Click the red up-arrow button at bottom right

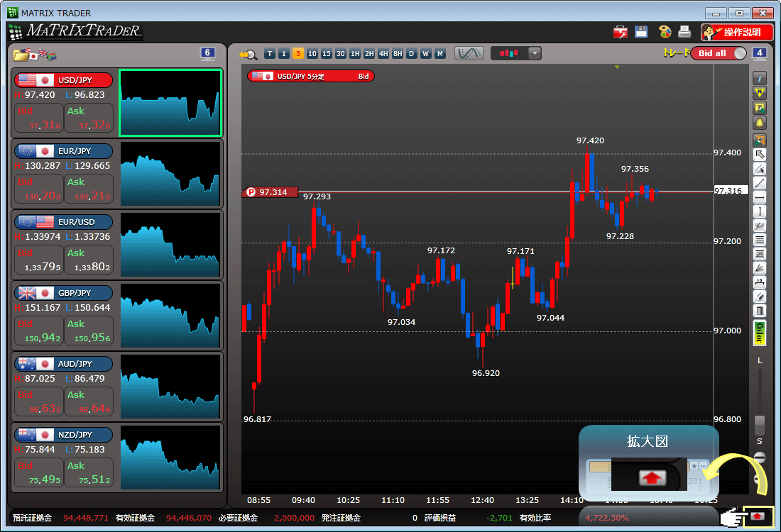click(x=758, y=516)
